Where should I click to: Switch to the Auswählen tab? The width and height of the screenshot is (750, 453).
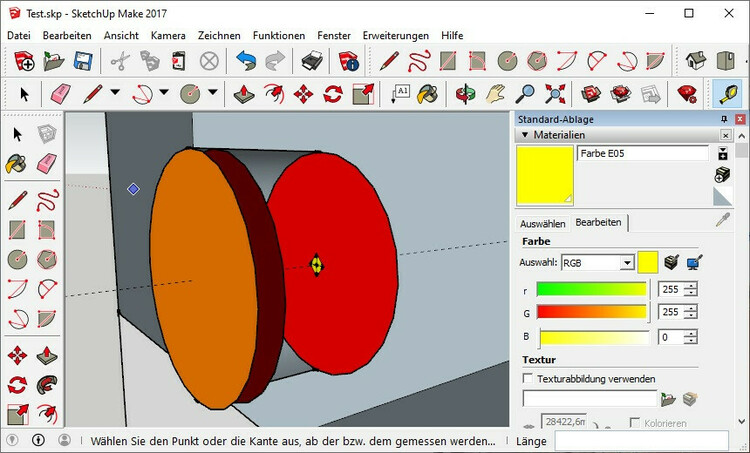[542, 224]
